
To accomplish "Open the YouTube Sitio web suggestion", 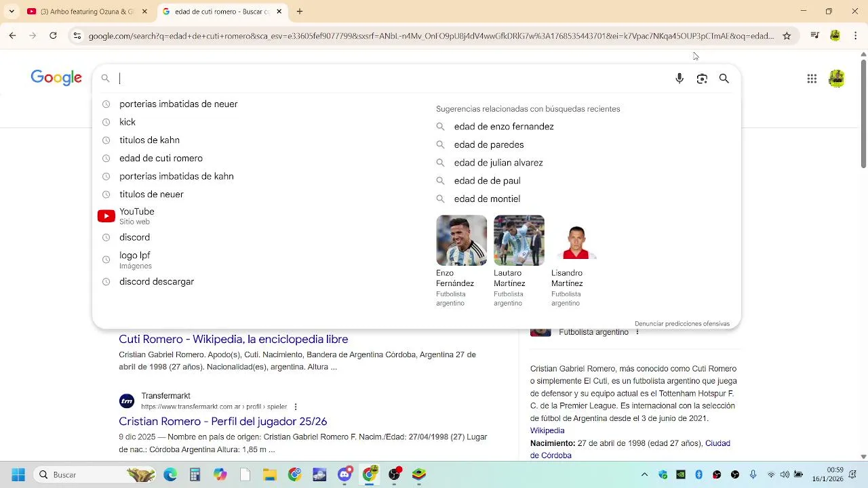I will (x=136, y=216).
